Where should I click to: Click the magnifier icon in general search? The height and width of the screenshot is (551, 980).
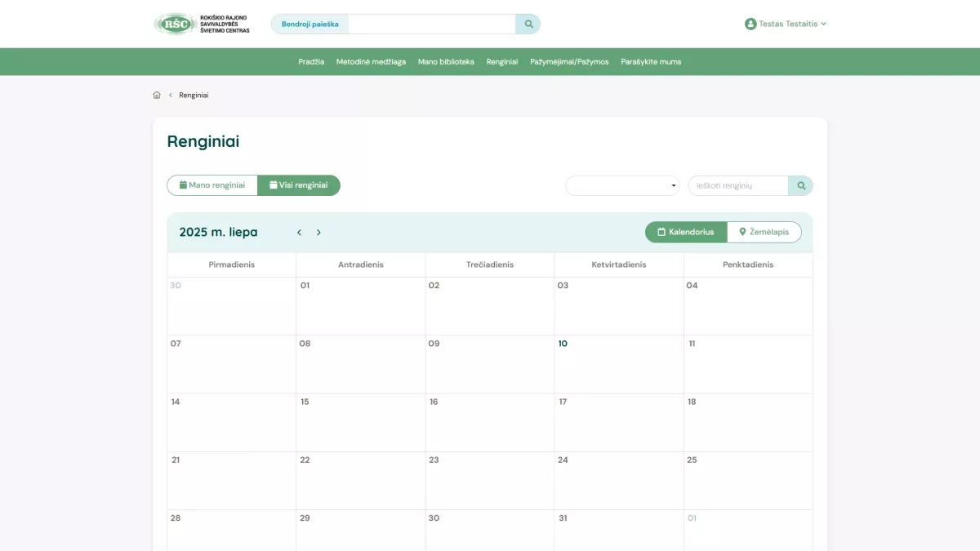(x=528, y=24)
